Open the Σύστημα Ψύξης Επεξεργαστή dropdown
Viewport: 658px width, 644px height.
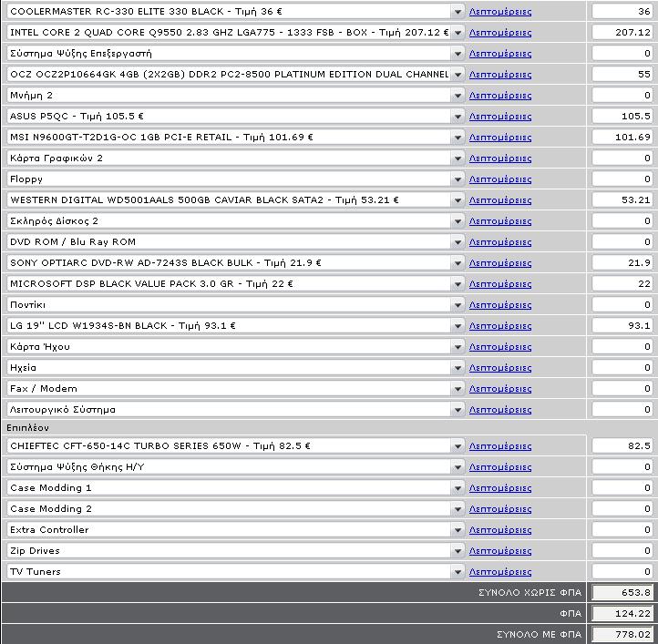click(457, 54)
